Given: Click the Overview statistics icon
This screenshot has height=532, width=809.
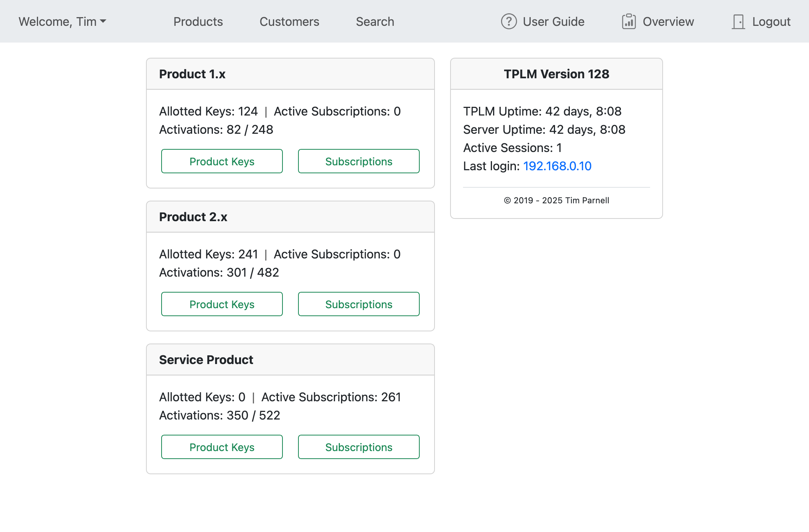Looking at the screenshot, I should tap(629, 21).
